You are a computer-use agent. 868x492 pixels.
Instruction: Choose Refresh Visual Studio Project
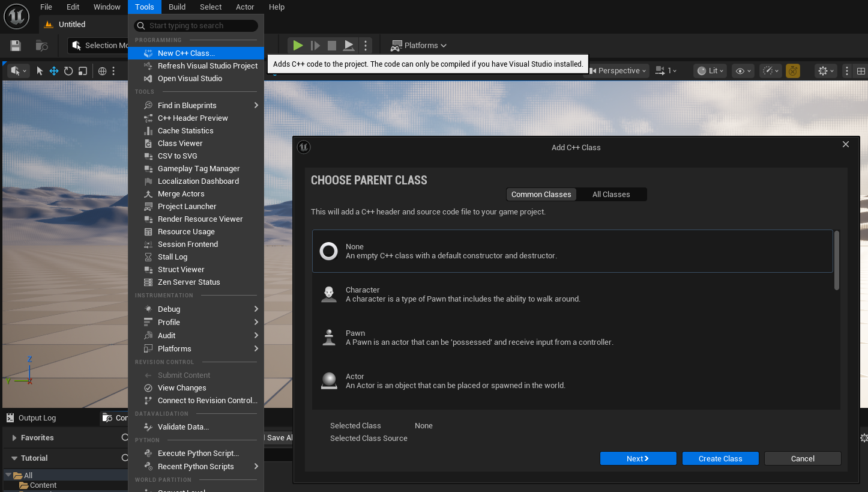click(207, 66)
